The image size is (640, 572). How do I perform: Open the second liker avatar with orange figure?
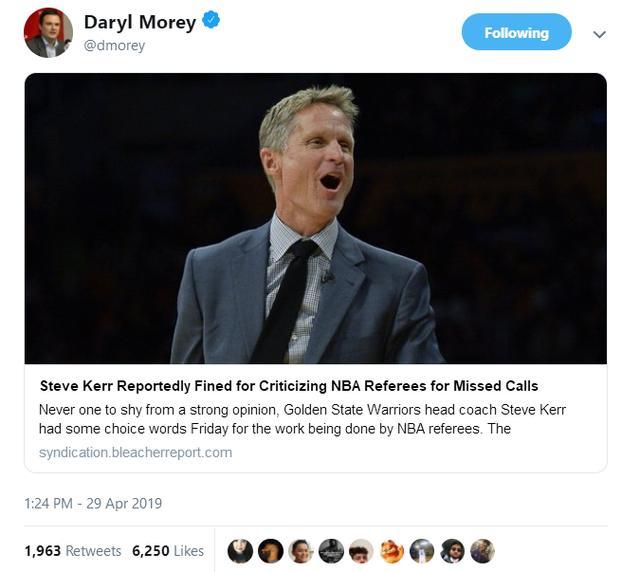click(x=271, y=551)
